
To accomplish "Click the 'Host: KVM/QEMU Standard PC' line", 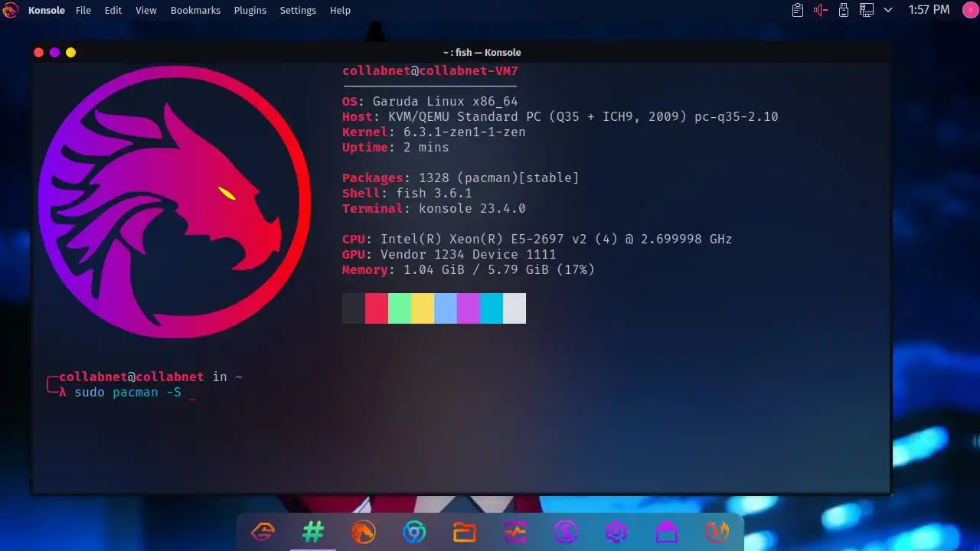I will [x=560, y=117].
